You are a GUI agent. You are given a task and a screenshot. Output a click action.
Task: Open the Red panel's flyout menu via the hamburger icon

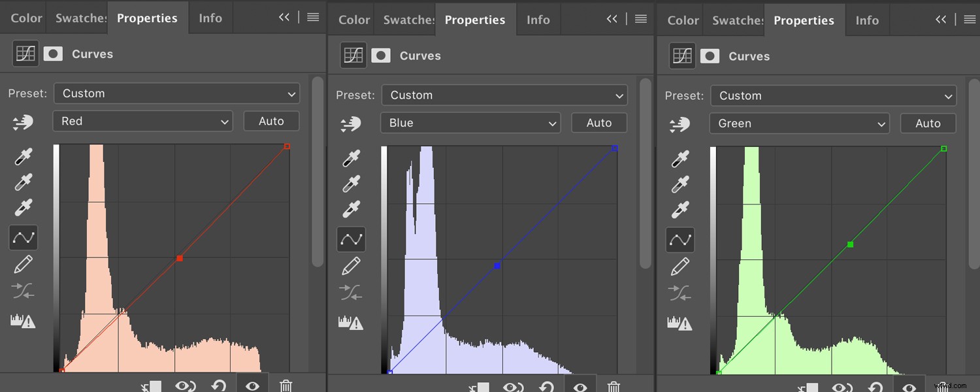pos(312,18)
